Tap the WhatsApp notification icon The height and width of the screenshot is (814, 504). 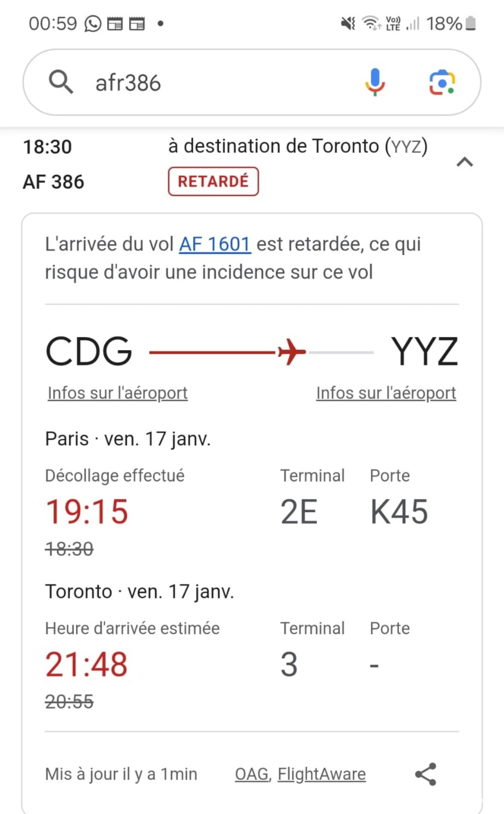[x=93, y=24]
